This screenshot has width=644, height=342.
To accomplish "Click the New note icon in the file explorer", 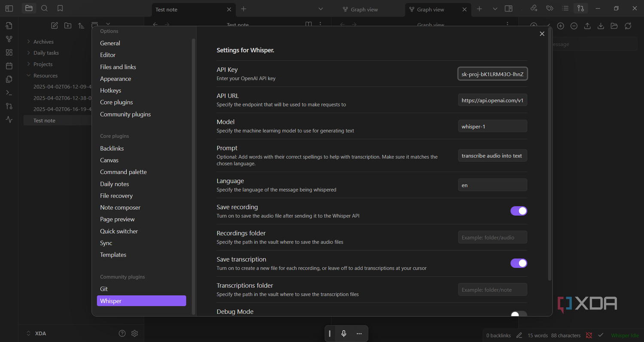I will tap(55, 26).
